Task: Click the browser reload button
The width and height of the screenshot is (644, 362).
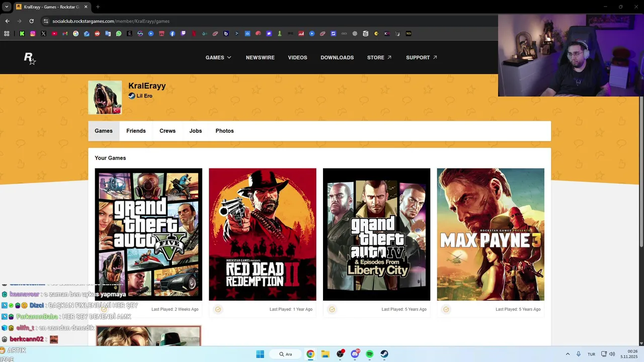Action: [31, 21]
